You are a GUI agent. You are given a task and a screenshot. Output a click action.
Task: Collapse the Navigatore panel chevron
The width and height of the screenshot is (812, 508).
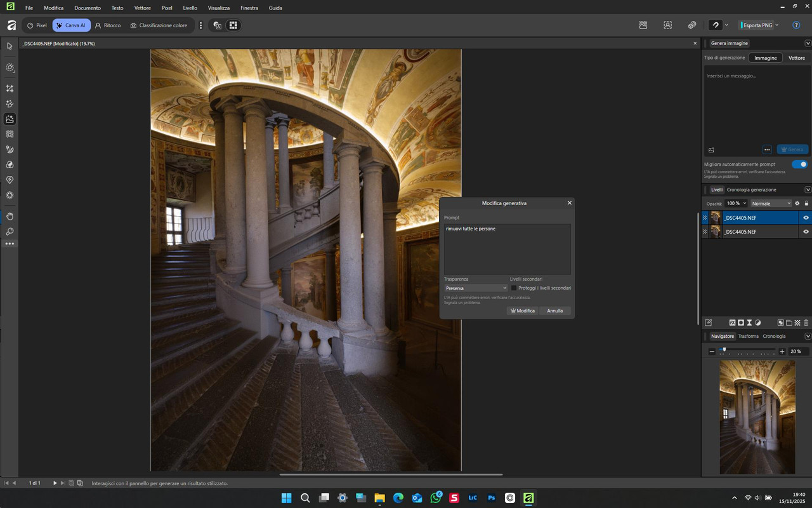(x=808, y=336)
